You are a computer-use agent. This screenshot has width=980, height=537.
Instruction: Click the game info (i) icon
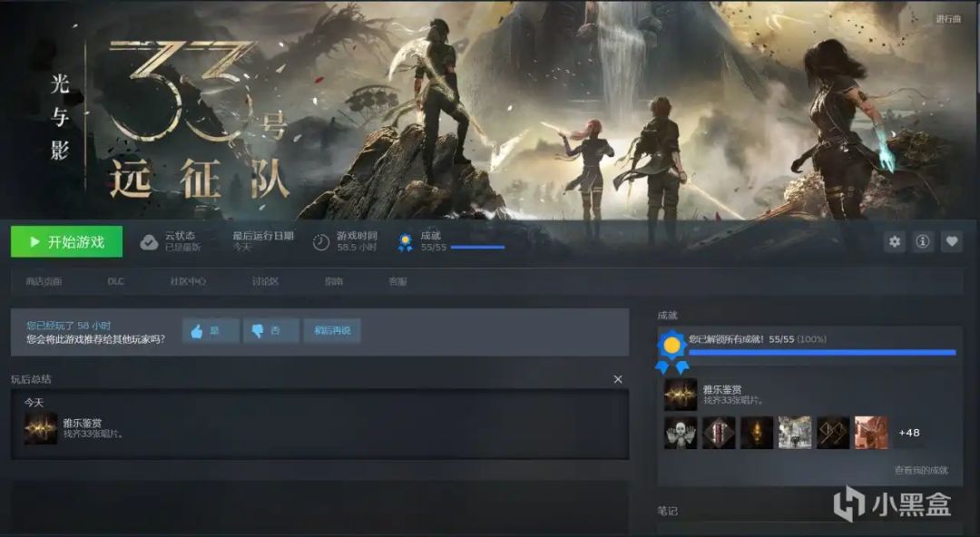[923, 241]
